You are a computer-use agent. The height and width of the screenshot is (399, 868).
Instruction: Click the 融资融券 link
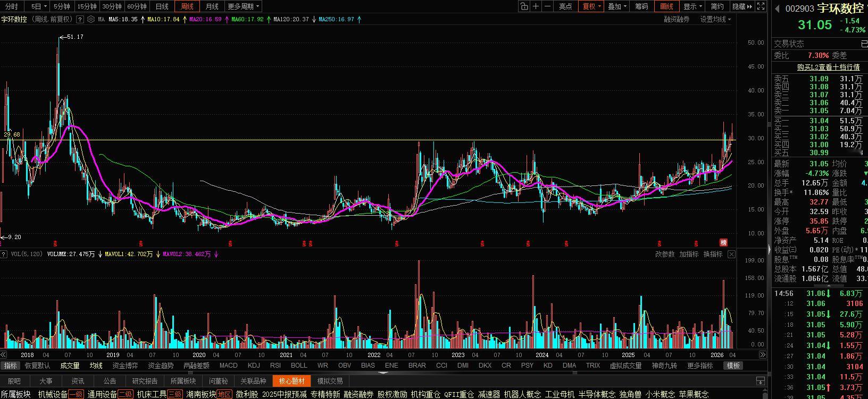coord(677,19)
